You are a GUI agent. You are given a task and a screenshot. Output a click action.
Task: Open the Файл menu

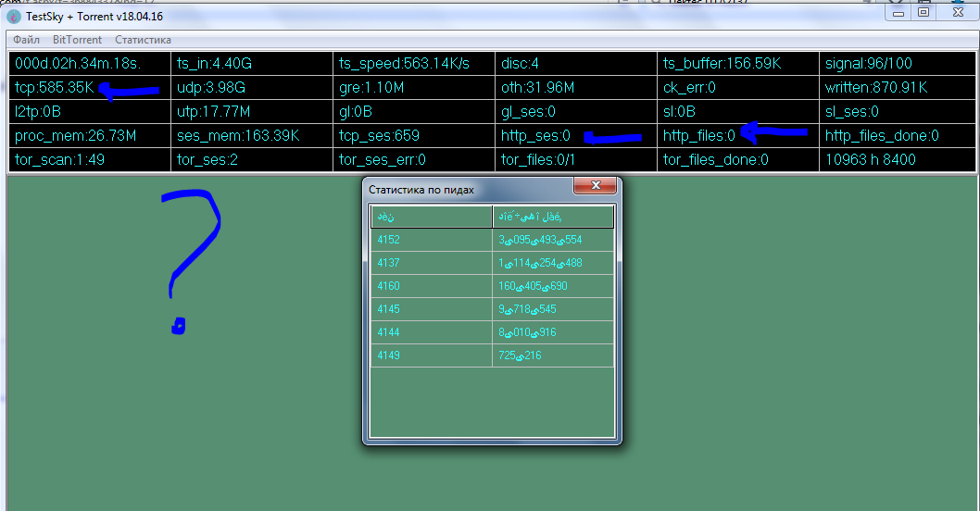pyautogui.click(x=26, y=40)
